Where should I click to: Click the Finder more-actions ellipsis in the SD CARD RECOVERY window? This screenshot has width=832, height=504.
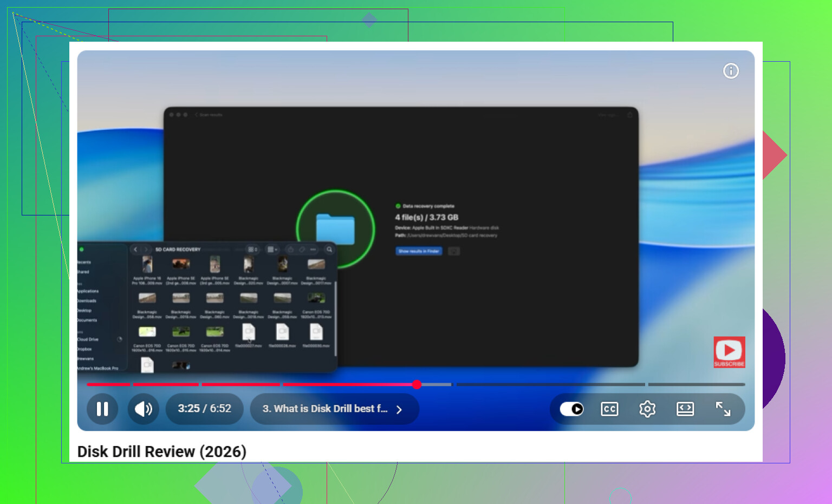coord(313,250)
